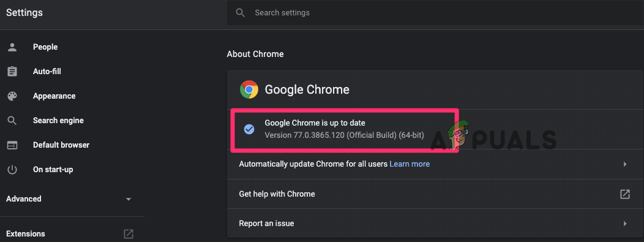Image resolution: width=644 pixels, height=242 pixels.
Task: Click the search magnifier icon in settings bar
Action: [x=240, y=13]
